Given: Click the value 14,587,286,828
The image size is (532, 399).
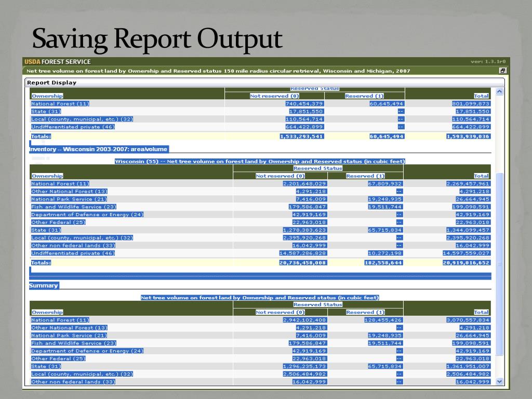Looking at the screenshot, I should (303, 253).
